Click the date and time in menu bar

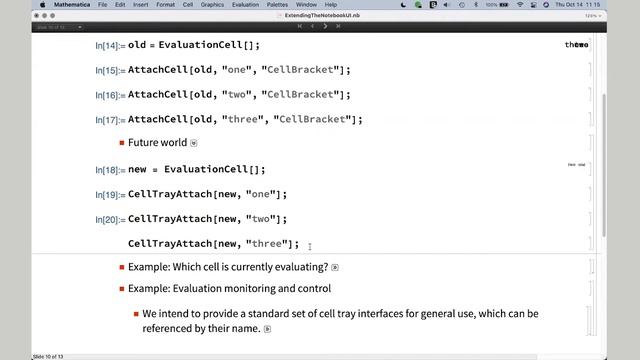(x=578, y=5)
